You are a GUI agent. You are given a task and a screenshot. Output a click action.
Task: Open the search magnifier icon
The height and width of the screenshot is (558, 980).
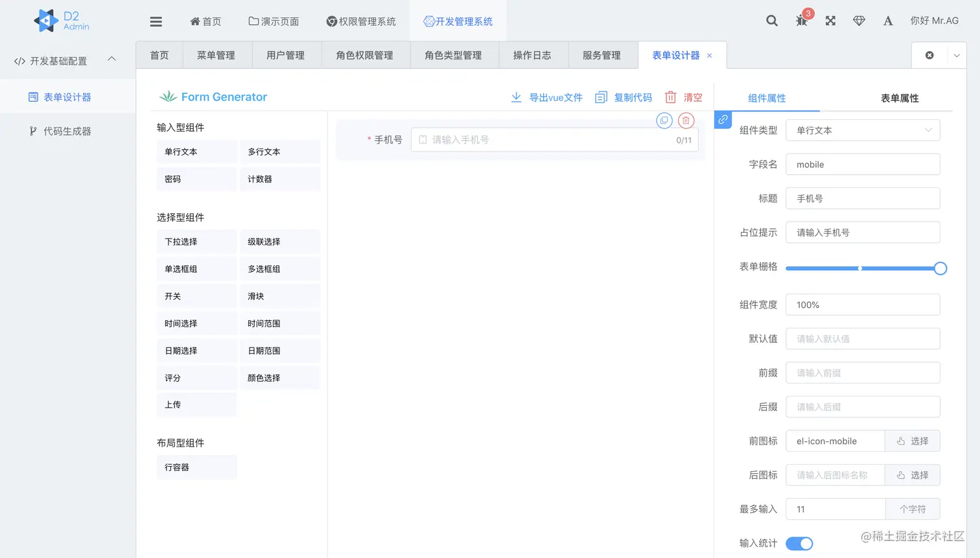[771, 21]
